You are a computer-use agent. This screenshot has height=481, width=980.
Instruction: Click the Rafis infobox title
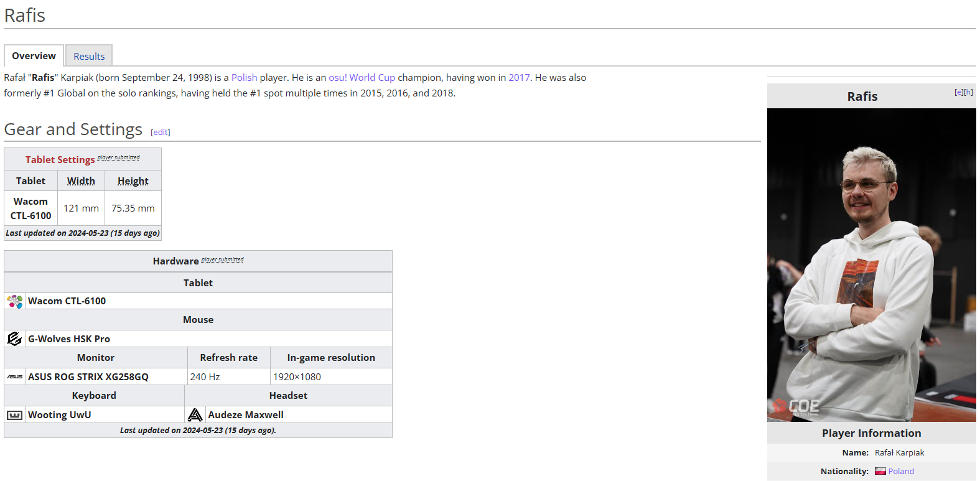862,96
